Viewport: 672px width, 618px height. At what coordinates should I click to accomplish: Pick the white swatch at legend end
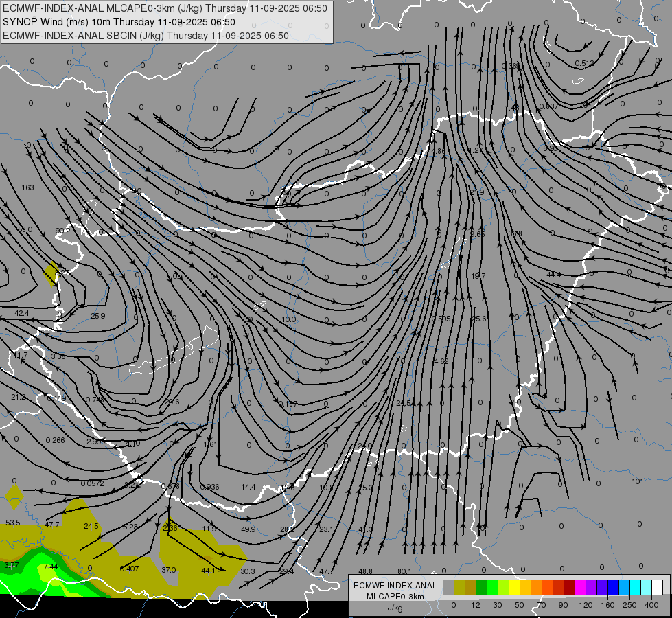pos(658,587)
